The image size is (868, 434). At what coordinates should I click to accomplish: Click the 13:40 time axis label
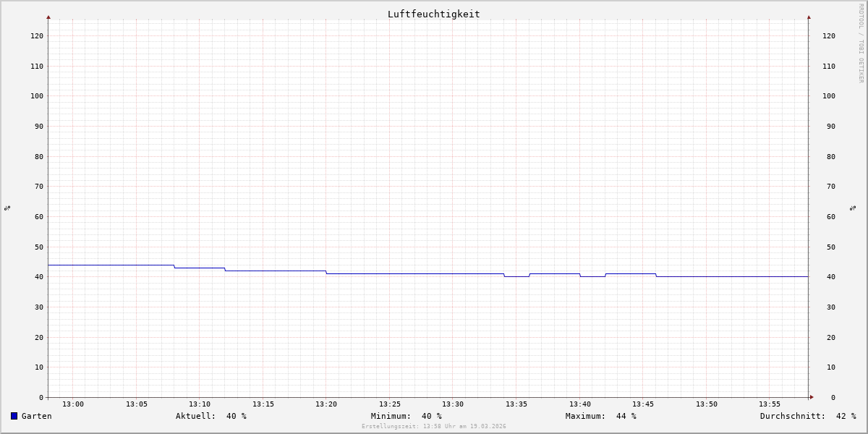[580, 404]
